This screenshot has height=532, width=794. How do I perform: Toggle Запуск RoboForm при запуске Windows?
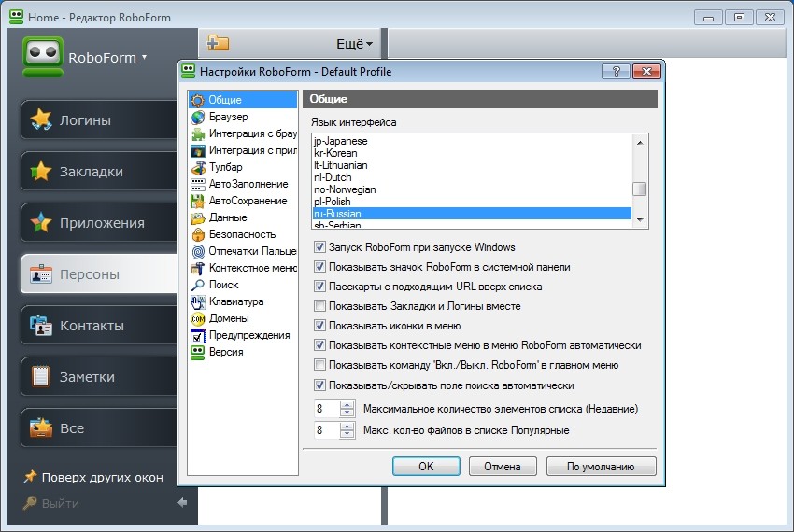319,247
